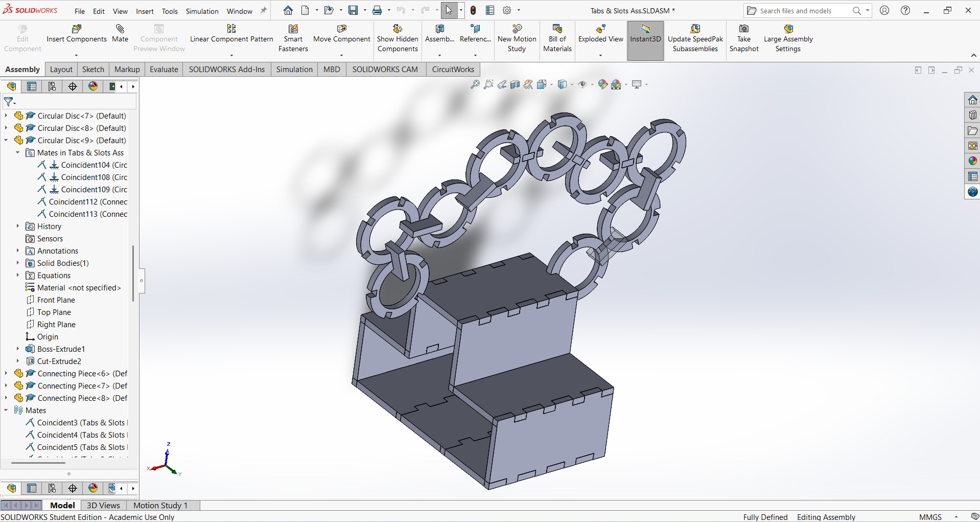
Task: Expand Circular Disc<7> in tree
Action: click(6, 116)
